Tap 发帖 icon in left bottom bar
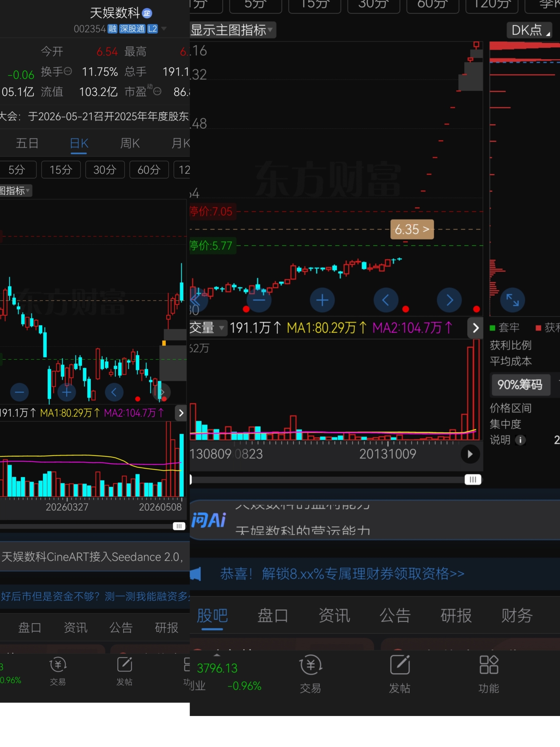The height and width of the screenshot is (747, 560). [x=124, y=671]
